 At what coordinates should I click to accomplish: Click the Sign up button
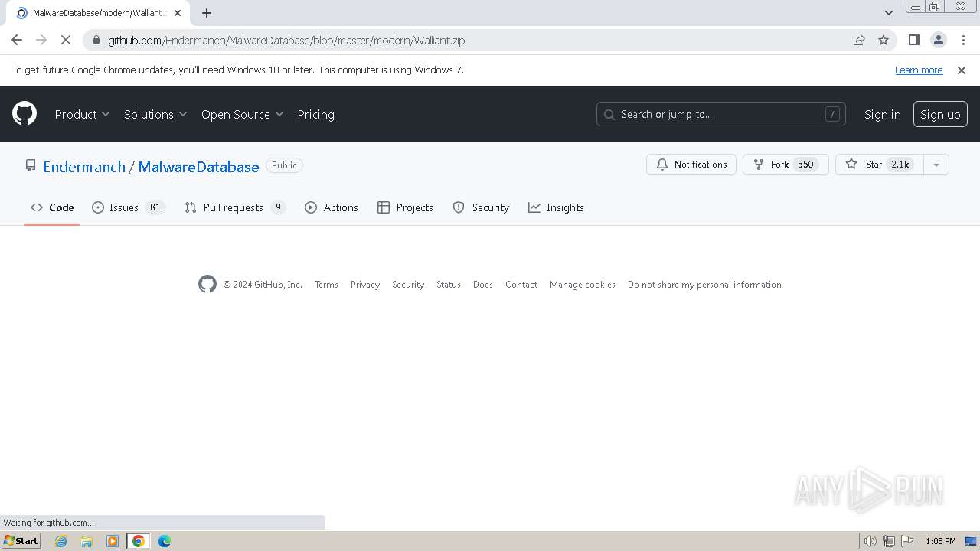coord(940,114)
